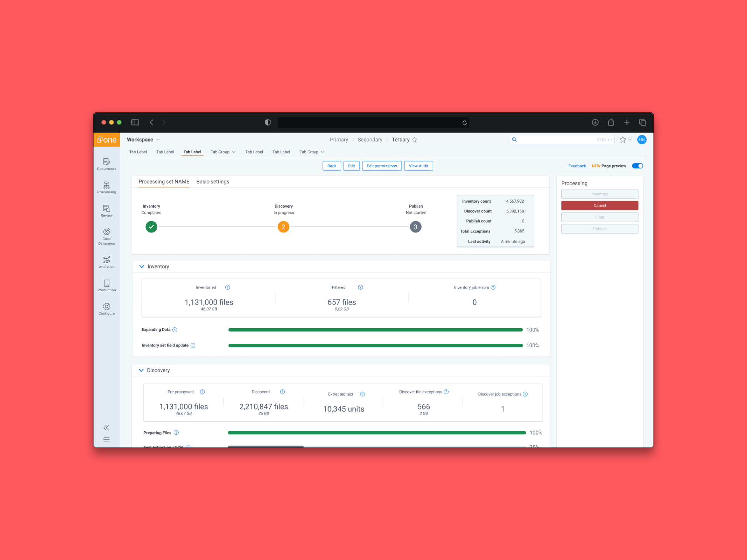Open the Processing sidebar icon
The height and width of the screenshot is (560, 747).
pos(106,187)
